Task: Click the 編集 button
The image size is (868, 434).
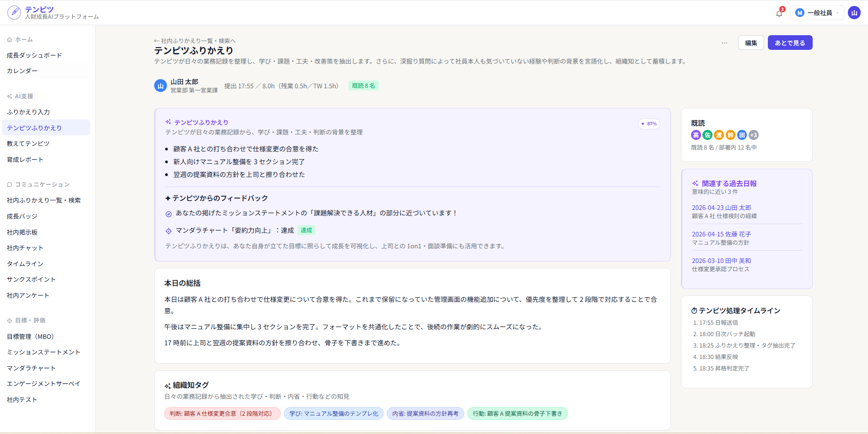Action: pos(751,43)
